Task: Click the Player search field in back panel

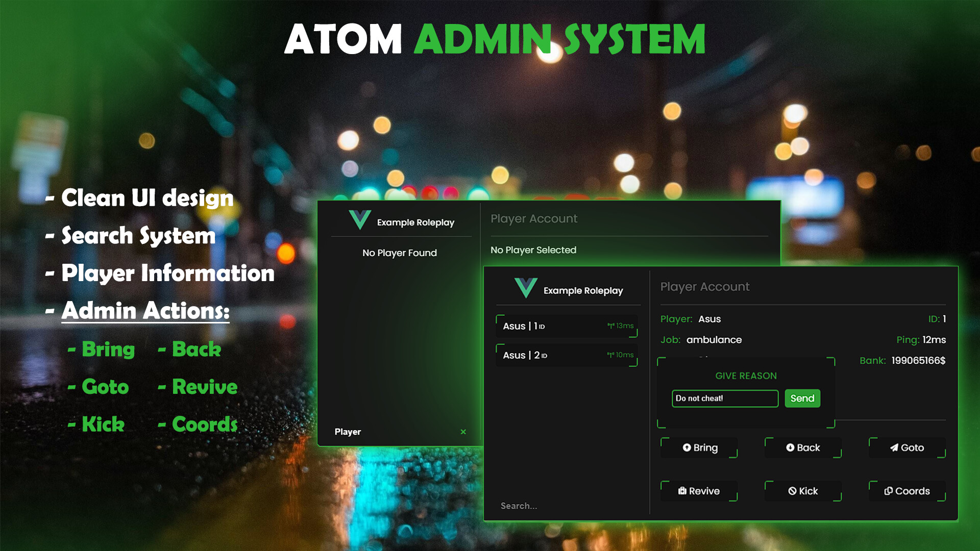Action: (x=393, y=432)
